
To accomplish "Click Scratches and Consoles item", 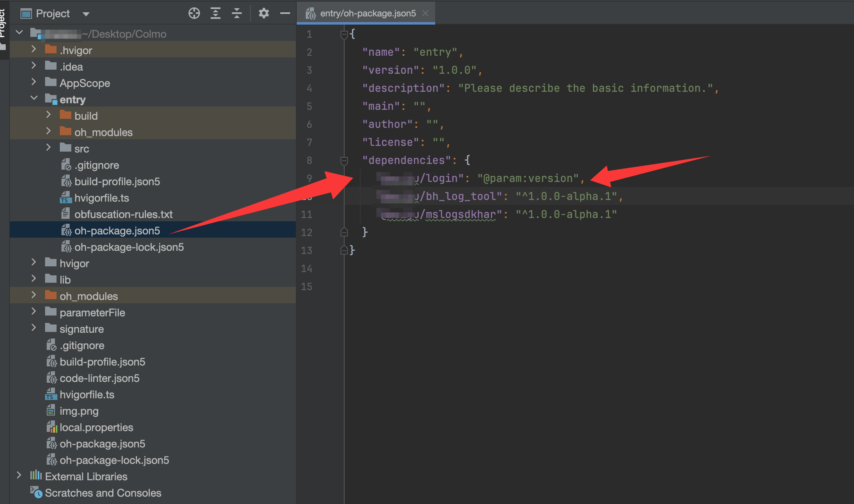I will [x=103, y=493].
